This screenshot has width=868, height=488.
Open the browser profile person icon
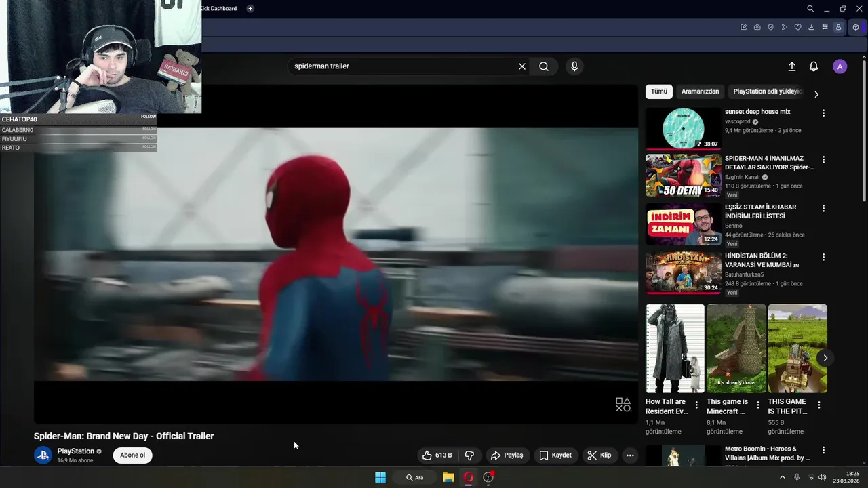tap(839, 27)
